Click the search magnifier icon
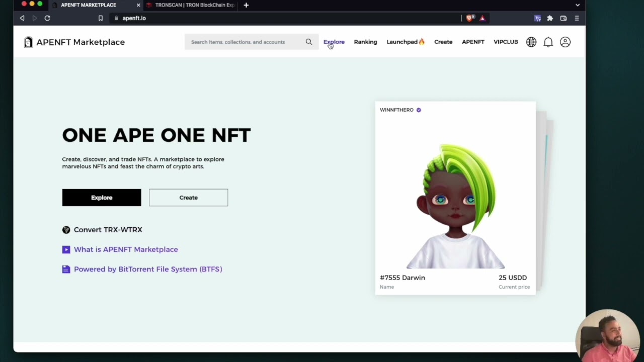644x362 pixels. (309, 42)
